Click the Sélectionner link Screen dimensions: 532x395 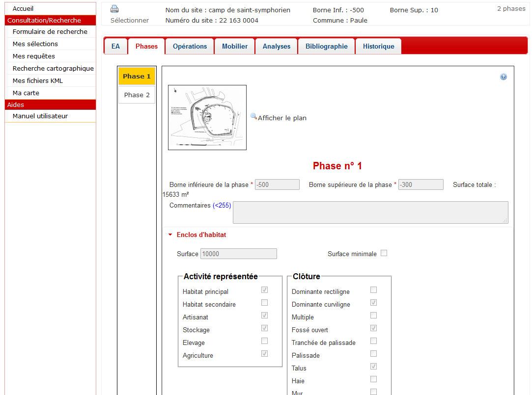coord(129,20)
